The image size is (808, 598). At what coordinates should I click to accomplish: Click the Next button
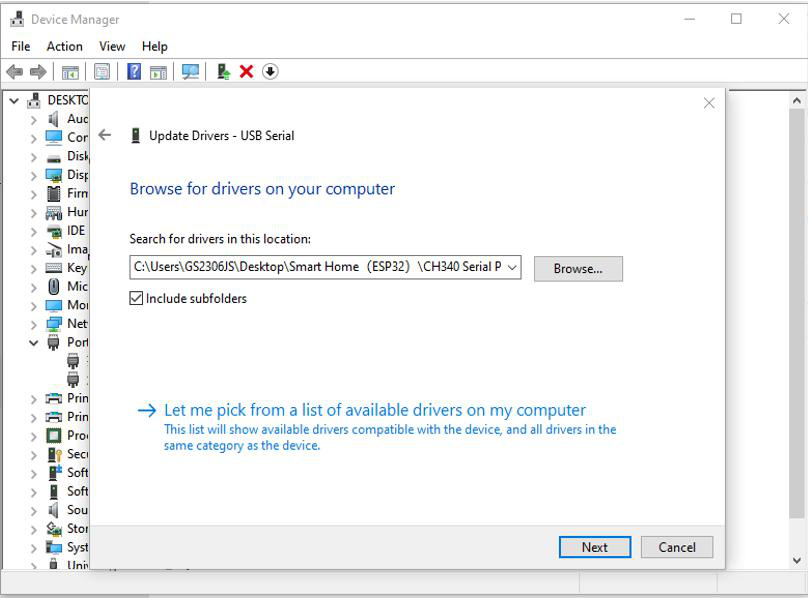(595, 547)
